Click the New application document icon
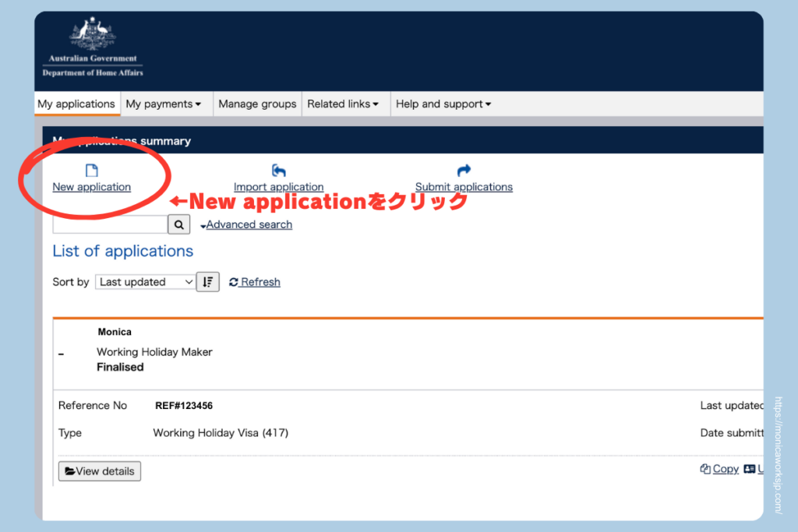The image size is (798, 532). coord(92,171)
